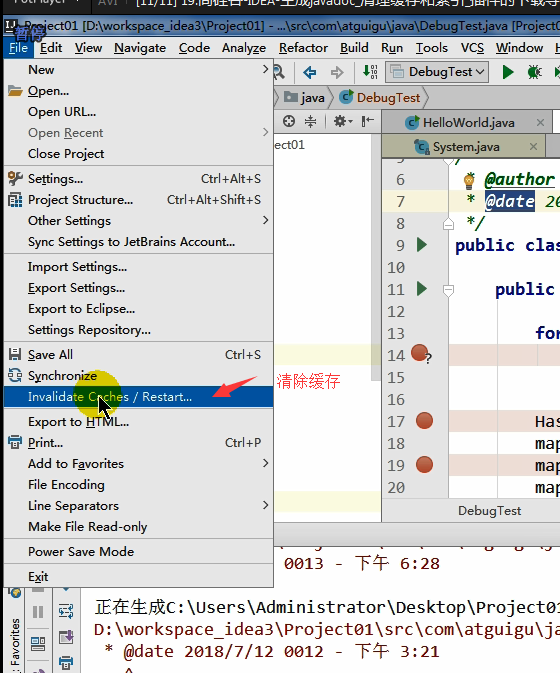Image resolution: width=560 pixels, height=673 pixels.
Task: Toggle Power Save Mode
Action: (139, 552)
